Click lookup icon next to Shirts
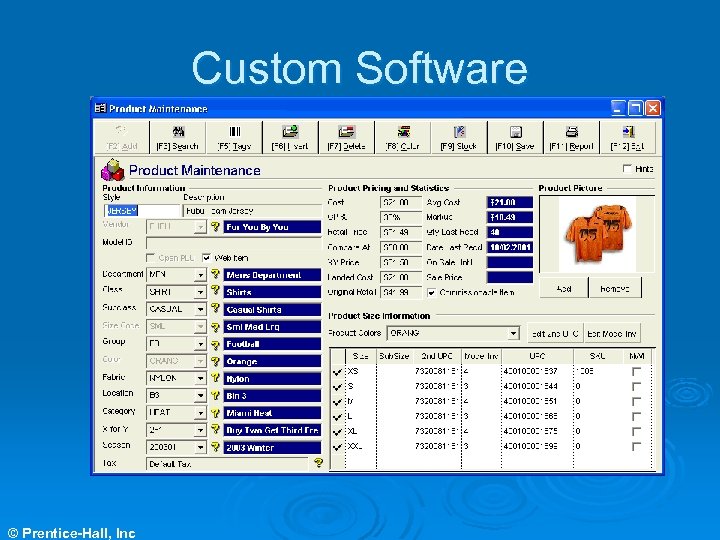 click(x=215, y=291)
